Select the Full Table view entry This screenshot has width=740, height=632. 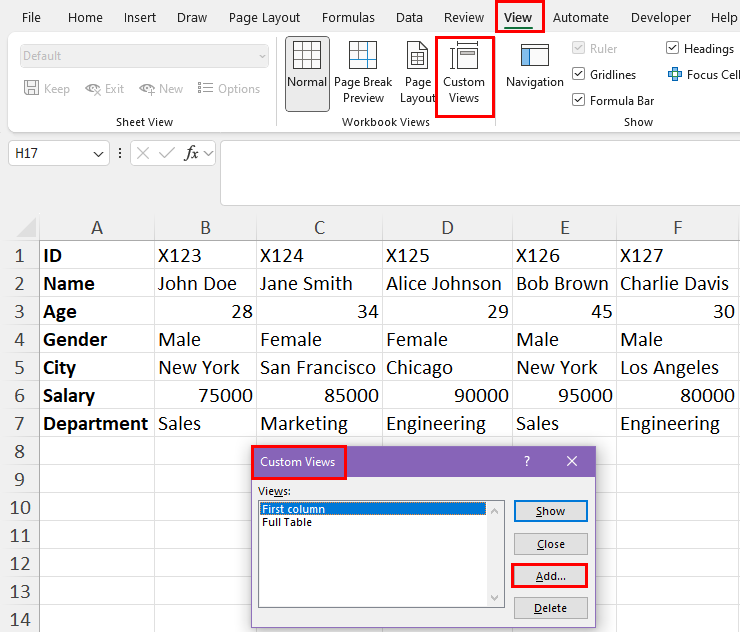tap(373, 522)
